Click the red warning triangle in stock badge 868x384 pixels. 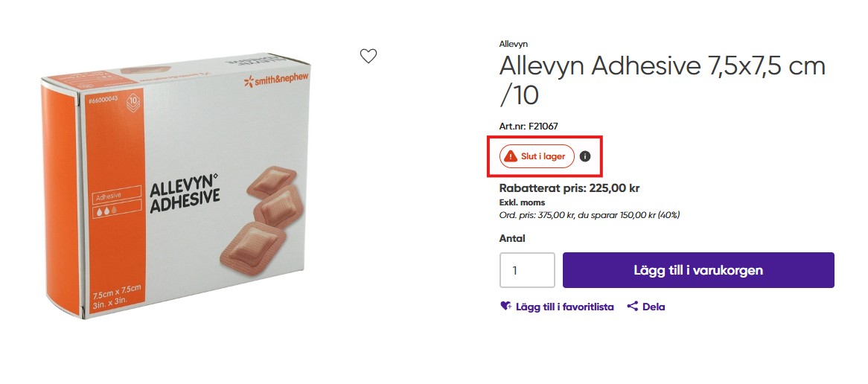pos(512,156)
